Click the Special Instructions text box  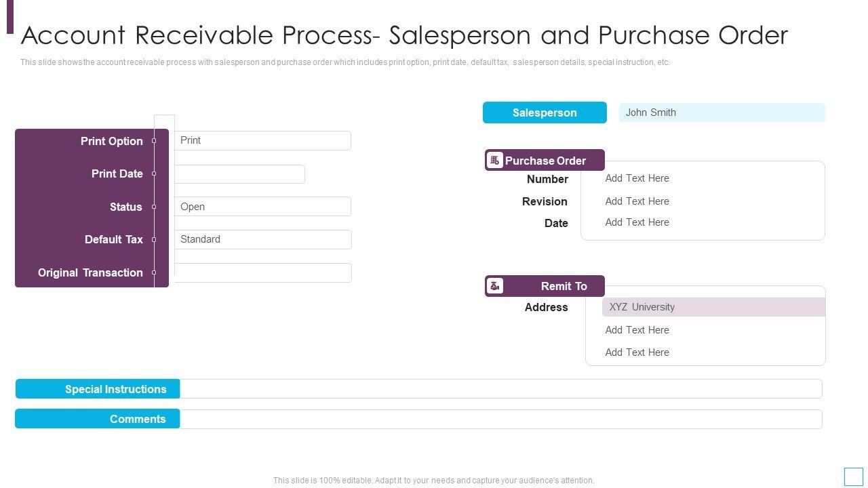[500, 389]
